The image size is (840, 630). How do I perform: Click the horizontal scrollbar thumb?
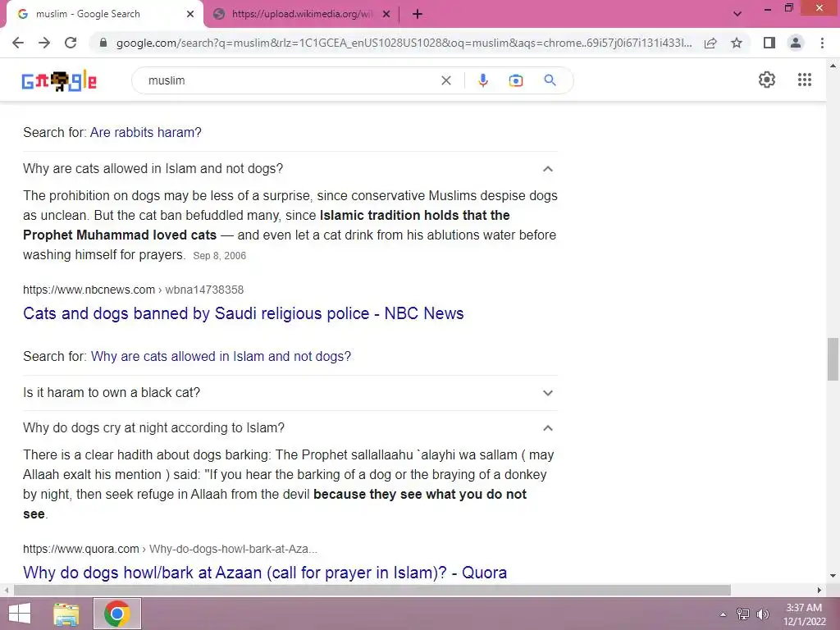click(372, 591)
